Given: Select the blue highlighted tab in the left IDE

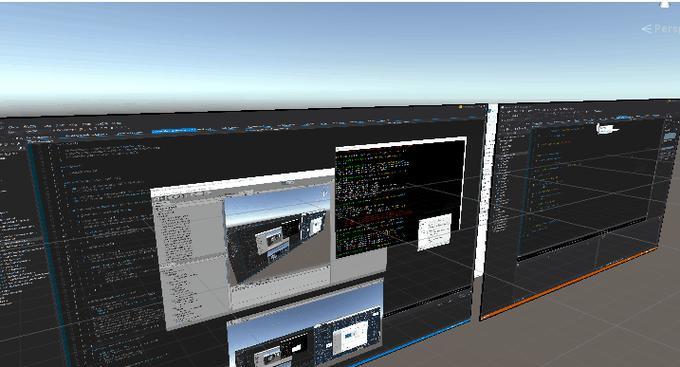Looking at the screenshot, I should pos(173,130).
